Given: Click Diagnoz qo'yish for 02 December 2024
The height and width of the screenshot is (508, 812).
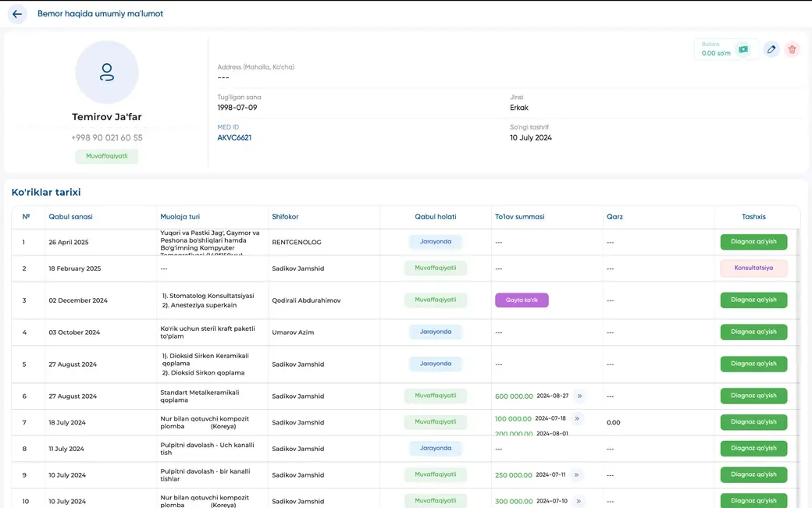Looking at the screenshot, I should pyautogui.click(x=753, y=300).
